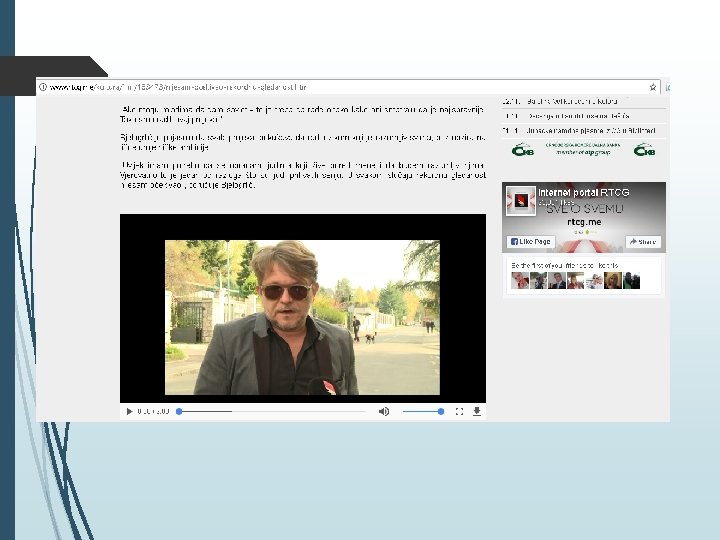
Task: Bookmark page with star icon
Action: [x=652, y=87]
